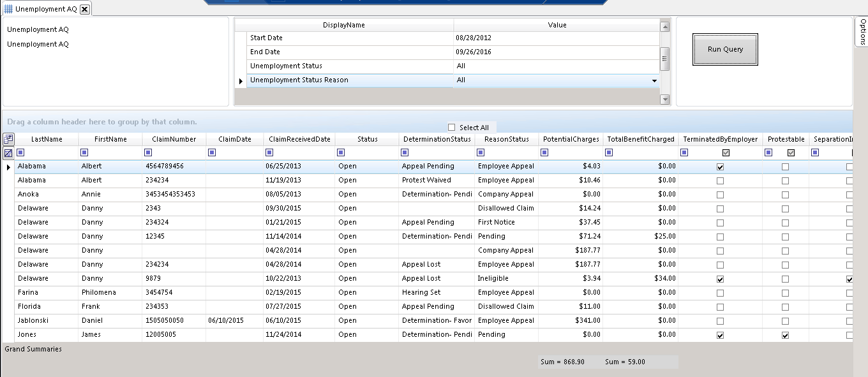
Task: Check Protestable for Jablonski Daniel row
Action: (785, 322)
